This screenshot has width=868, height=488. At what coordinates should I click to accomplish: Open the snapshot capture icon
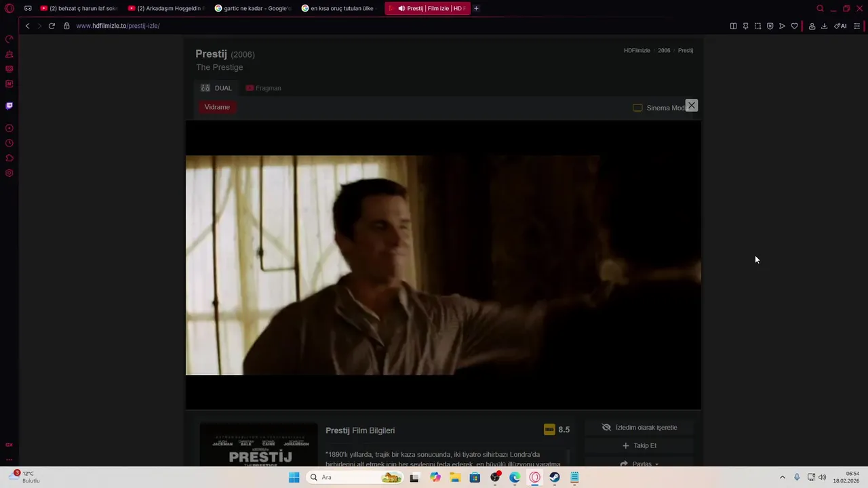coord(757,26)
